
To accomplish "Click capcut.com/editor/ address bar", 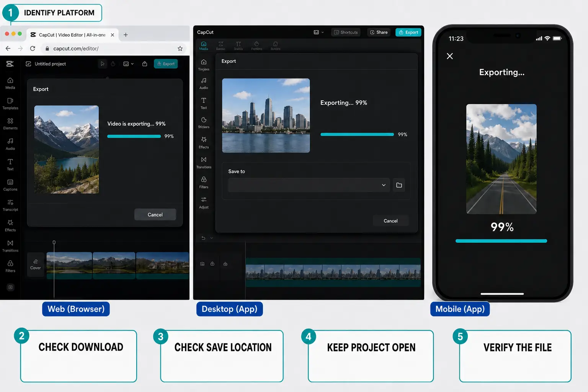I will pyautogui.click(x=113, y=49).
